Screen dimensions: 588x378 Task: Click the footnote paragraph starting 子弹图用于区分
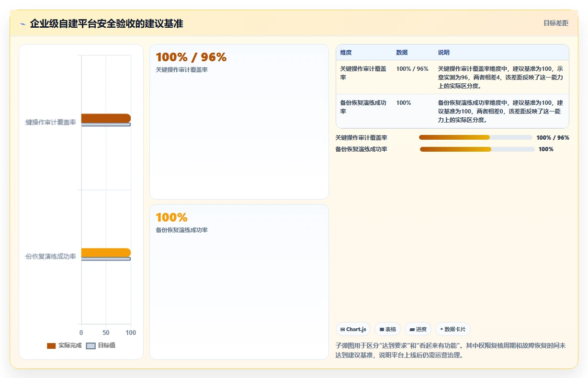(451, 350)
